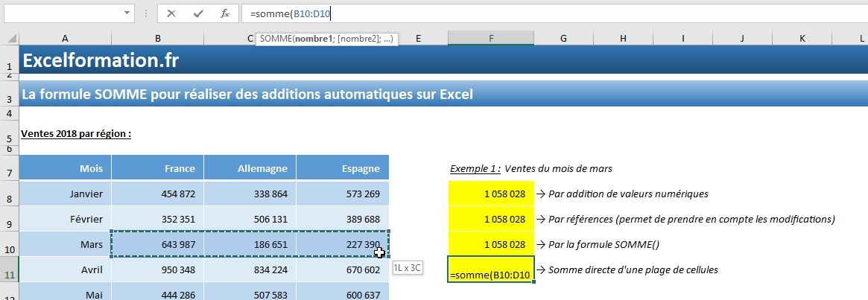Click 'Ventes 2018 par région :' cell
Screen dimensions: 868x300
[x=76, y=133]
